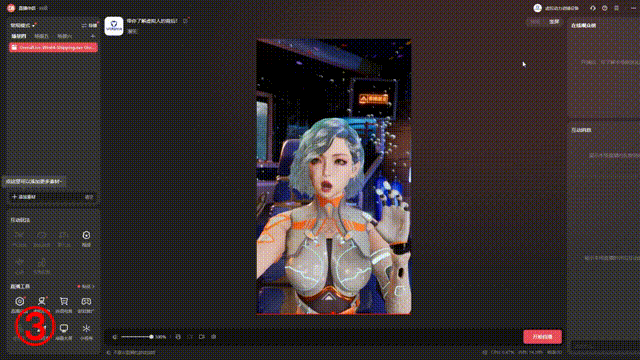Viewport: 640px width, 360px height.
Task: Click the message input field at bottom right
Action: point(605,346)
